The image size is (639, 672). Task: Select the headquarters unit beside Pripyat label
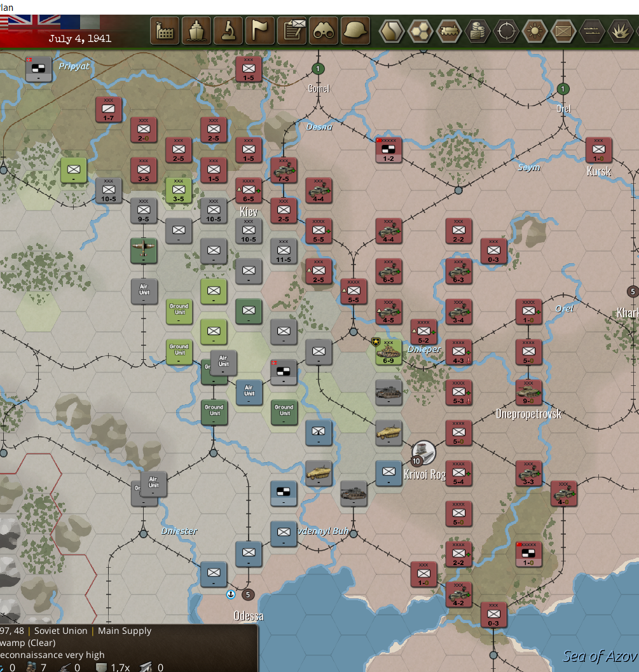pos(39,69)
